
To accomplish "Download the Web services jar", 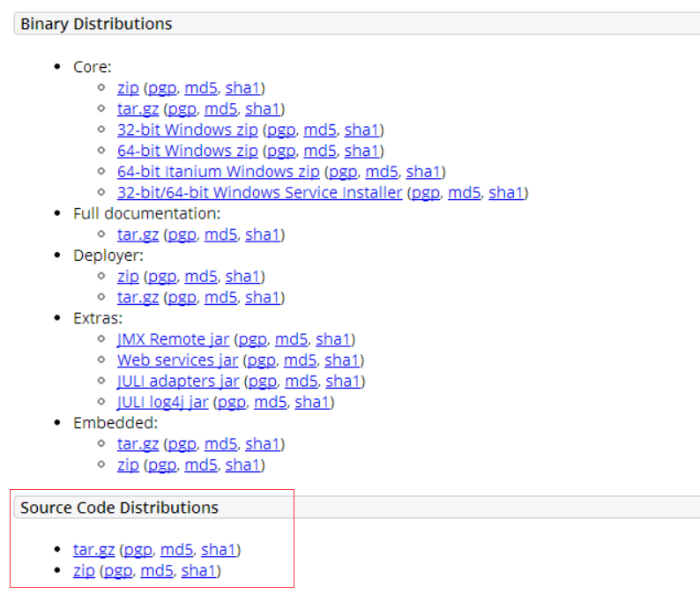I will [177, 360].
